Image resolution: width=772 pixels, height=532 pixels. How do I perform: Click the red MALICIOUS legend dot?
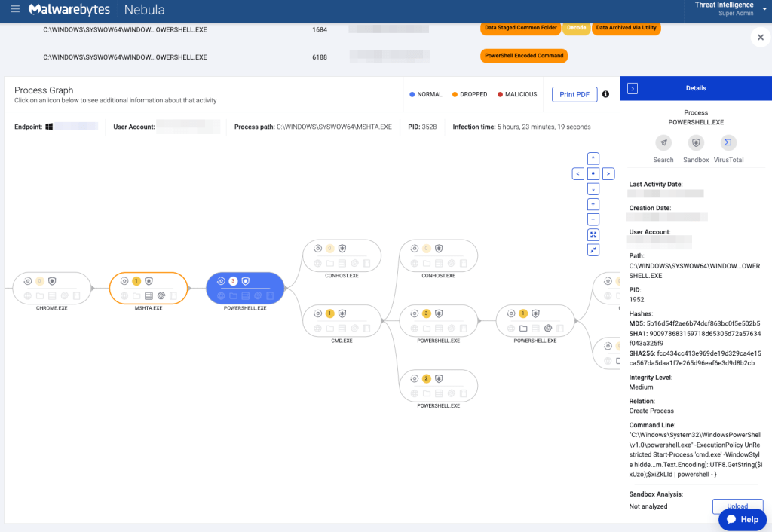click(501, 94)
